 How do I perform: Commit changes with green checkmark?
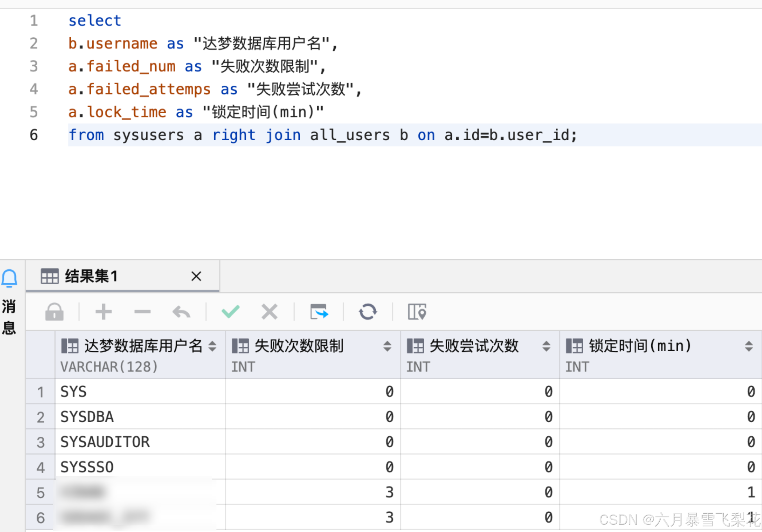[x=230, y=312]
